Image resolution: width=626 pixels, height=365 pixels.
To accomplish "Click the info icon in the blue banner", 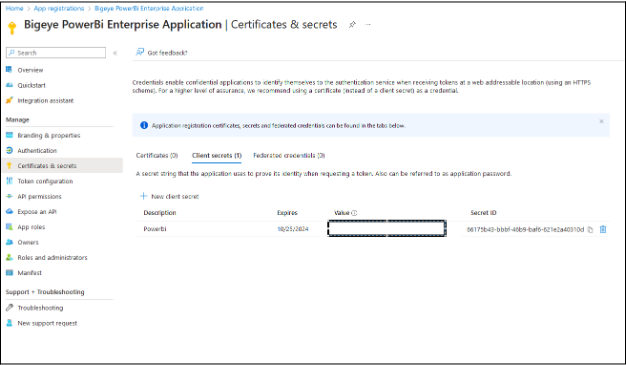I will (144, 125).
